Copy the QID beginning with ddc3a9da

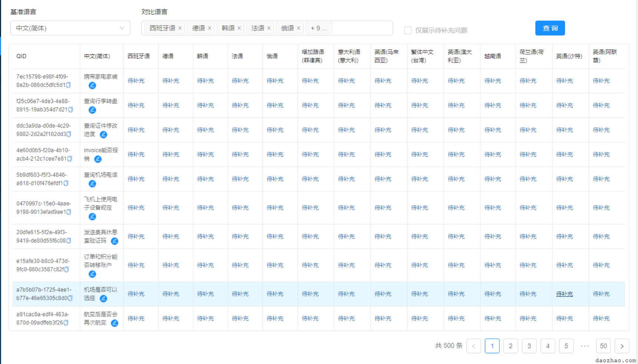69,134
